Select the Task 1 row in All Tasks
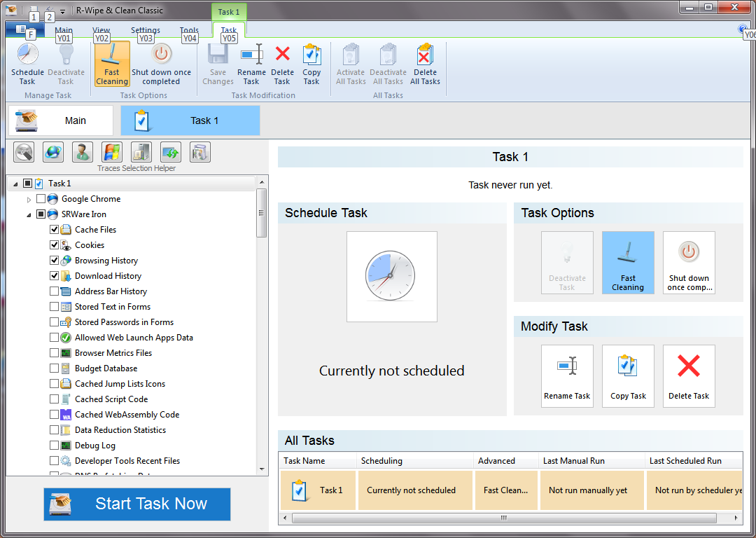The height and width of the screenshot is (538, 756). click(x=511, y=490)
